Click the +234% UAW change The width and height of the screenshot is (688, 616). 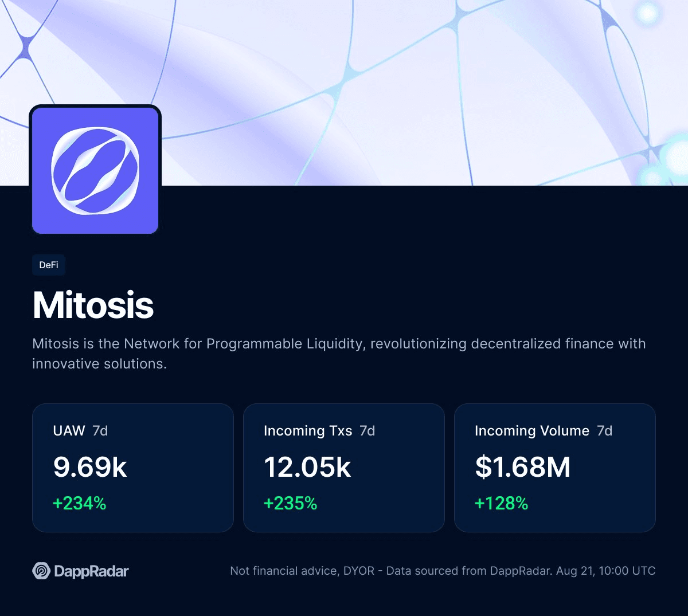[x=80, y=503]
